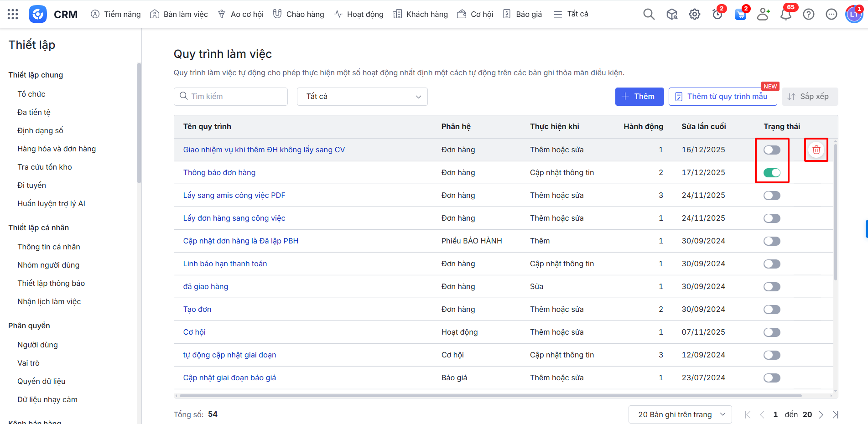Enable the Lấy sang amis công việc PDF toggle

point(772,195)
